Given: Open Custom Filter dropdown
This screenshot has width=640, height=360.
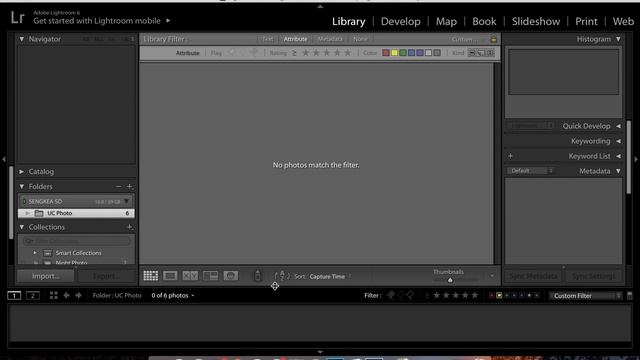Looking at the screenshot, I should point(586,296).
